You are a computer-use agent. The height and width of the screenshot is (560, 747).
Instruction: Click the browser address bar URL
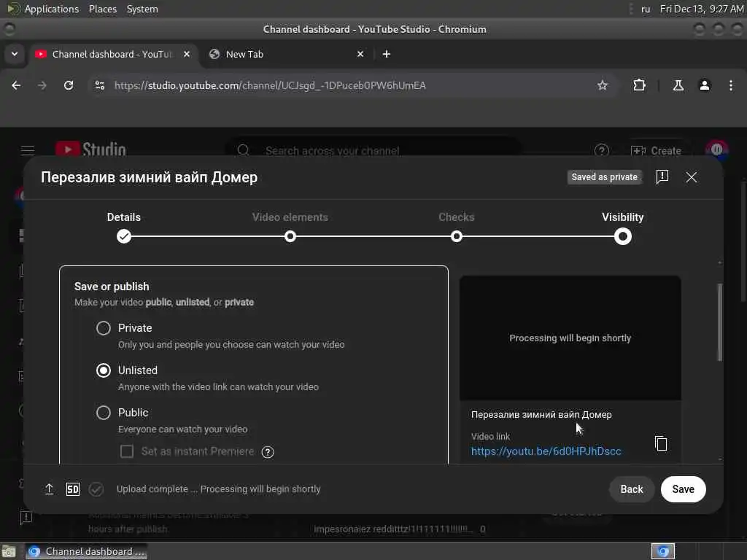pyautogui.click(x=270, y=85)
